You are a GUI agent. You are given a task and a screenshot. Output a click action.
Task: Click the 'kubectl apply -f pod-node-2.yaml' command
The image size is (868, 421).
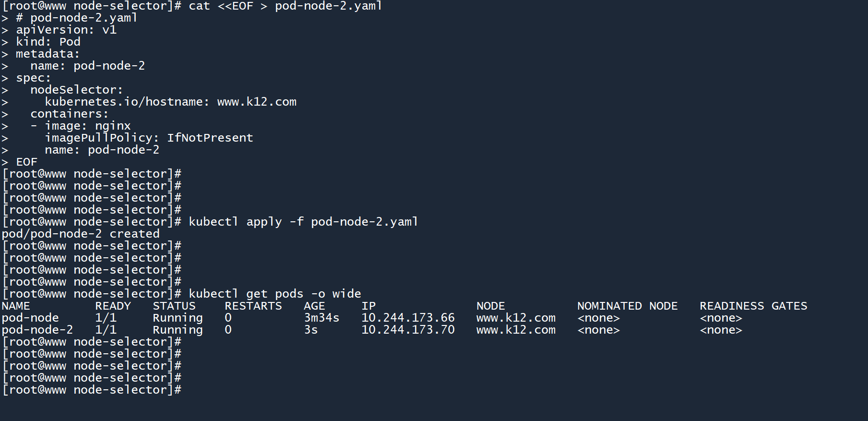[303, 222]
